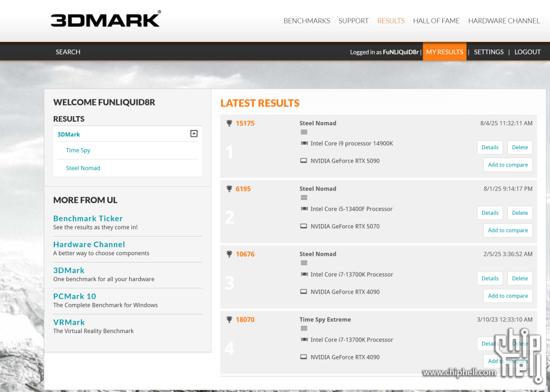The image size is (550, 392).
Task: Open Hall of Fame
Action: (436, 21)
